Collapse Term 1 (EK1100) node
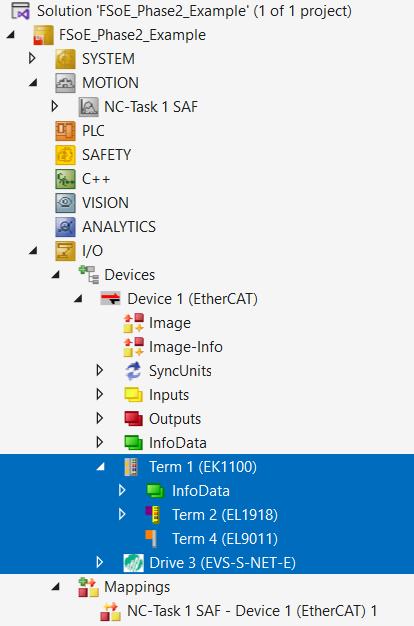 tap(101, 466)
